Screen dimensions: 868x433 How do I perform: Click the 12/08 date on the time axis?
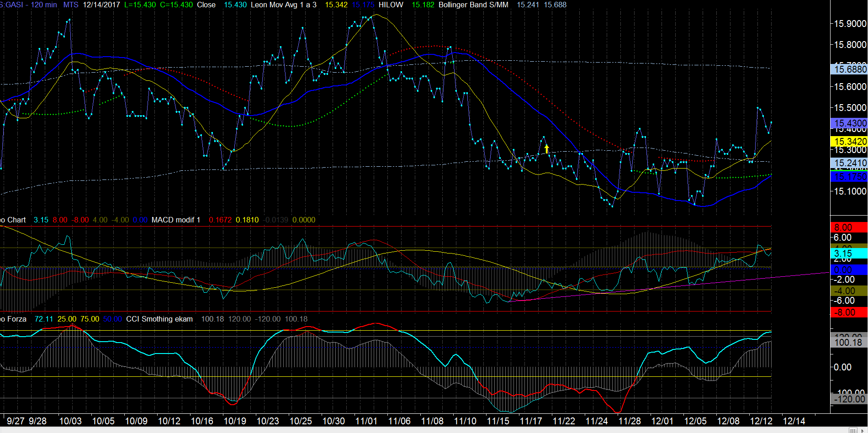tap(728, 421)
